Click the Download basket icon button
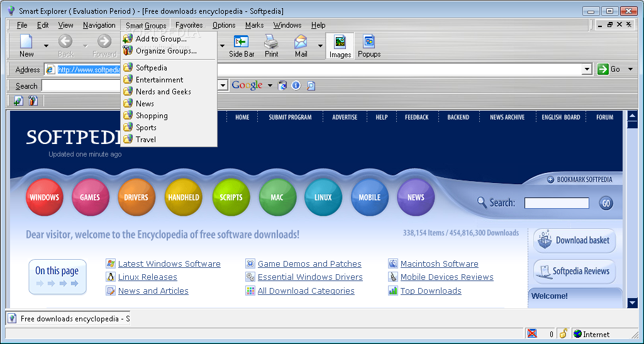This screenshot has width=644, height=344. (x=575, y=241)
